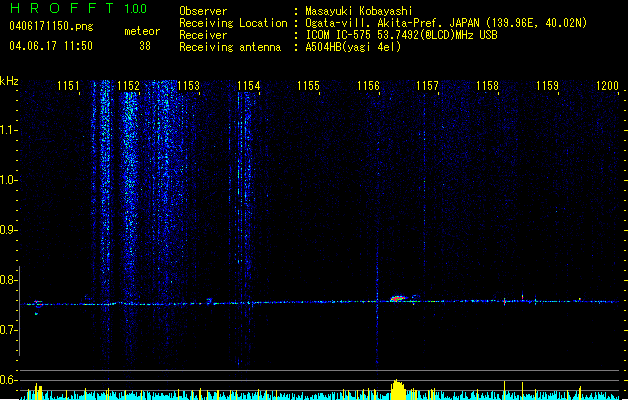Click the 'meteor' label
Image resolution: width=629 pixels, height=400 pixels.
142,31
